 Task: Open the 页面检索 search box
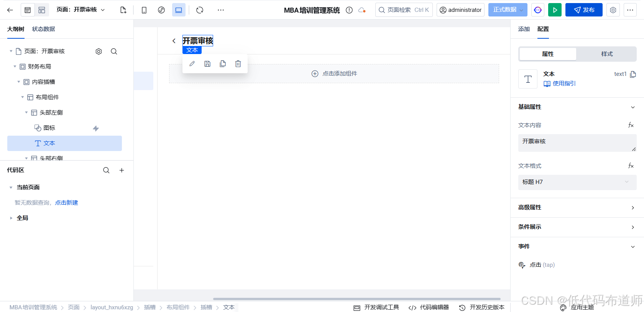(404, 10)
